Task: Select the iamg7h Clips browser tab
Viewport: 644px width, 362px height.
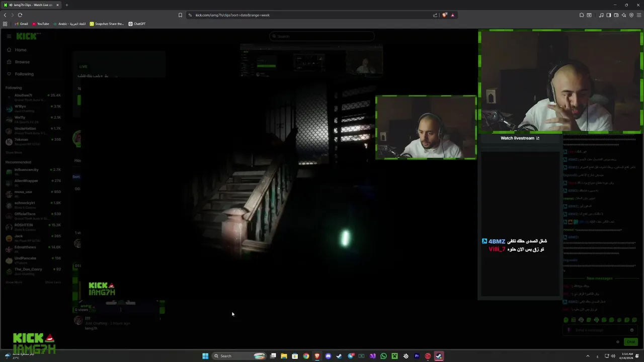Action: point(31,5)
